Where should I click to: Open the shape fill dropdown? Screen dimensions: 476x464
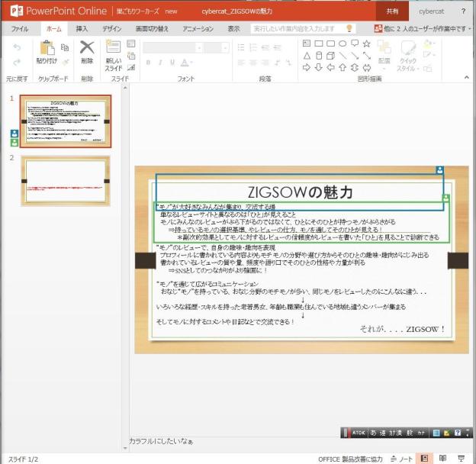[429, 43]
